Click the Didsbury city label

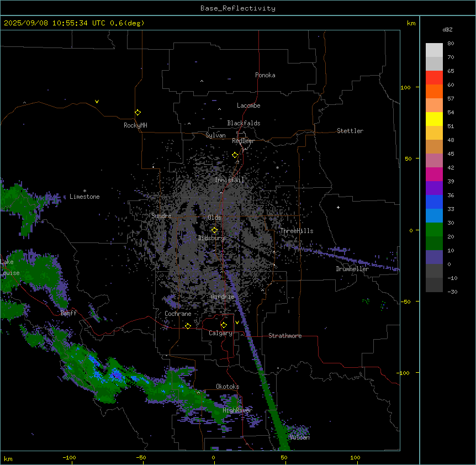pyautogui.click(x=211, y=238)
